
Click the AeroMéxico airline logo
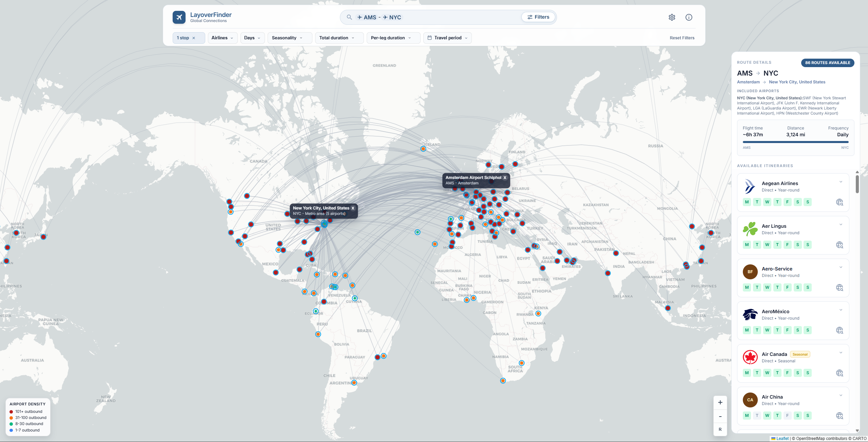(x=750, y=314)
